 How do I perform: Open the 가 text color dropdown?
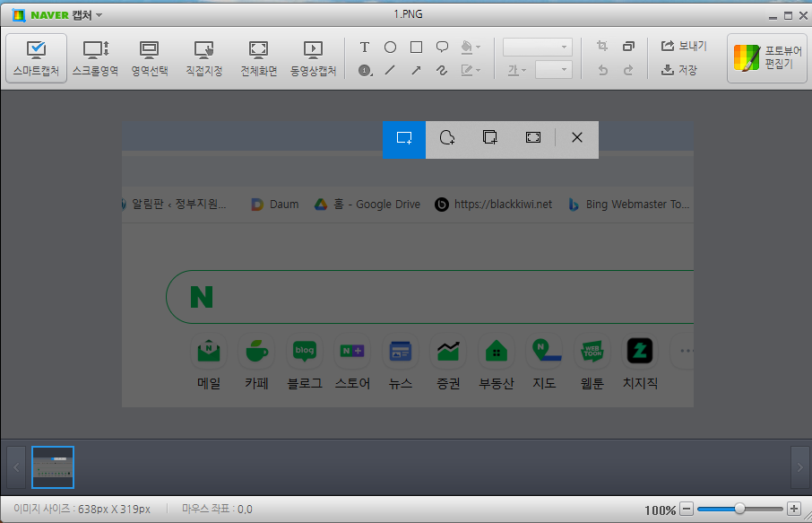(x=516, y=70)
